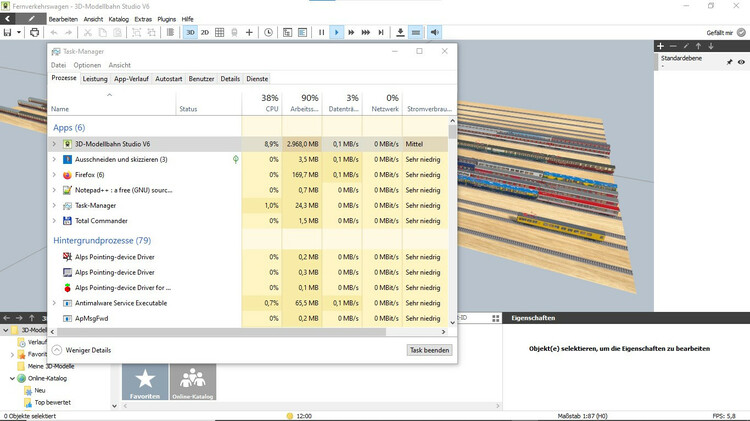750x421 pixels.
Task: Click the grid display icon in toolbar
Action: [220, 33]
